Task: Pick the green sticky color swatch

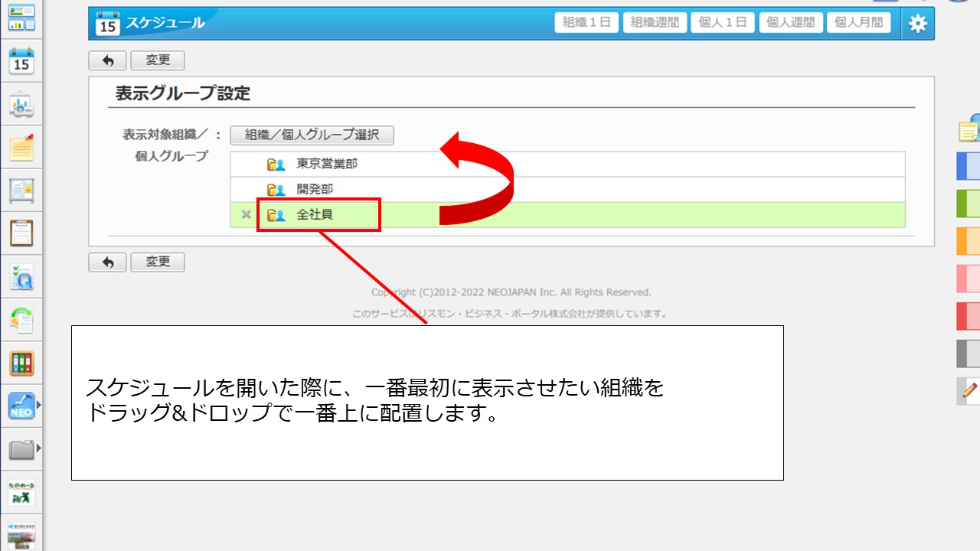Action: pyautogui.click(x=969, y=203)
